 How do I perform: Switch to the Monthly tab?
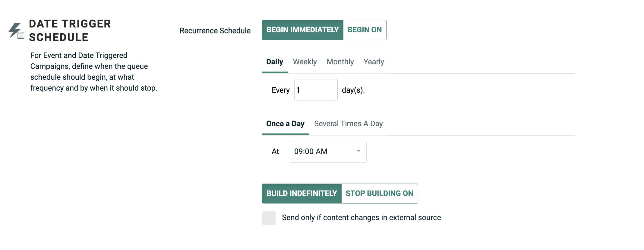(340, 62)
